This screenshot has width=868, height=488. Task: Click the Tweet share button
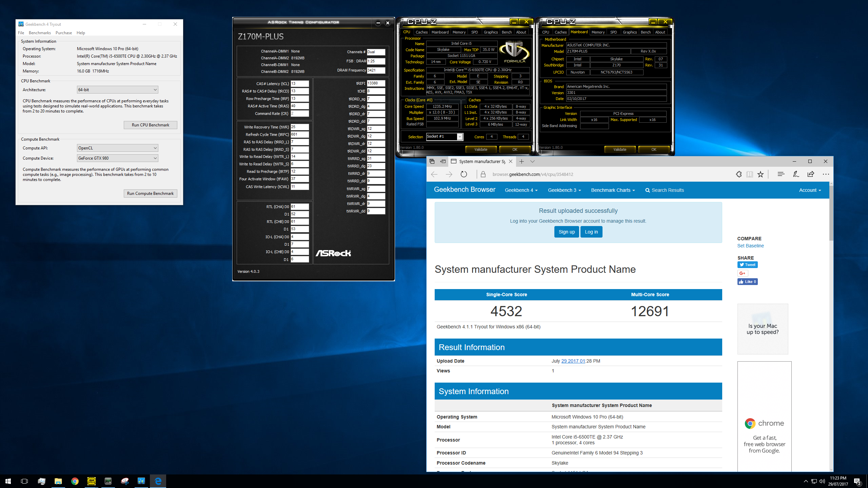click(x=747, y=265)
